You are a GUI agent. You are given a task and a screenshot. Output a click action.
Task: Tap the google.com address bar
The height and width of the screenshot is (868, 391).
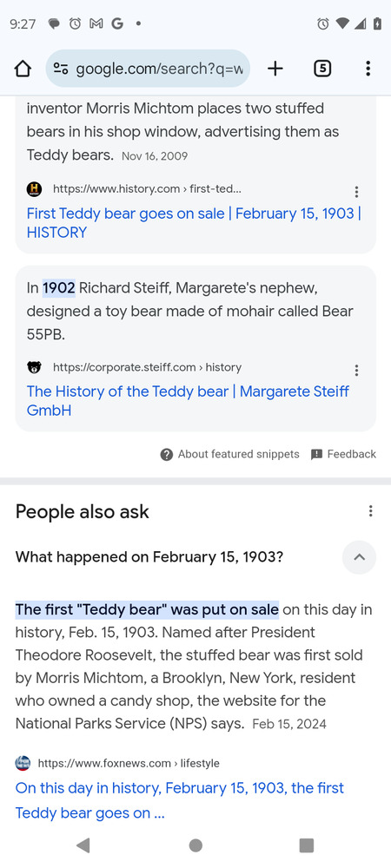coord(148,69)
